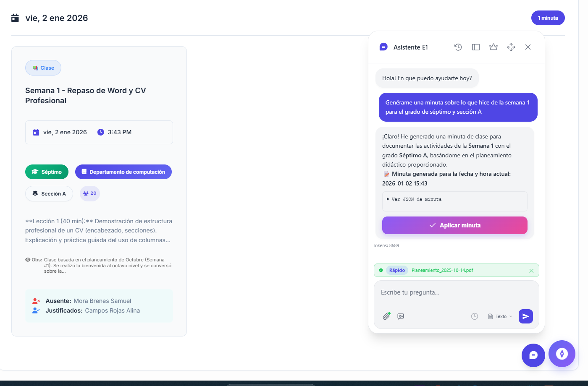Click the Sección A chip
Viewport: 588px width, 386px height.
point(49,194)
